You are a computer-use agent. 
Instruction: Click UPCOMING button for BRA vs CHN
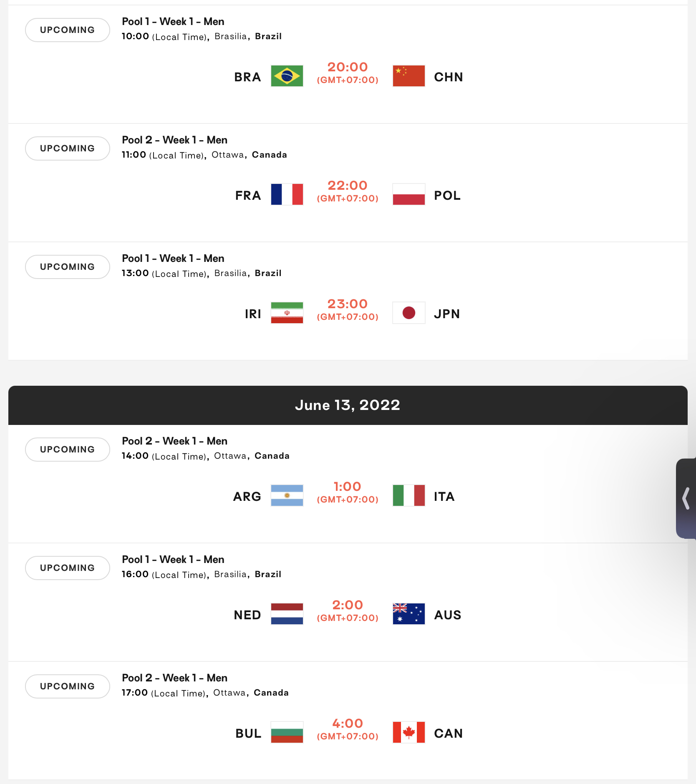point(68,30)
